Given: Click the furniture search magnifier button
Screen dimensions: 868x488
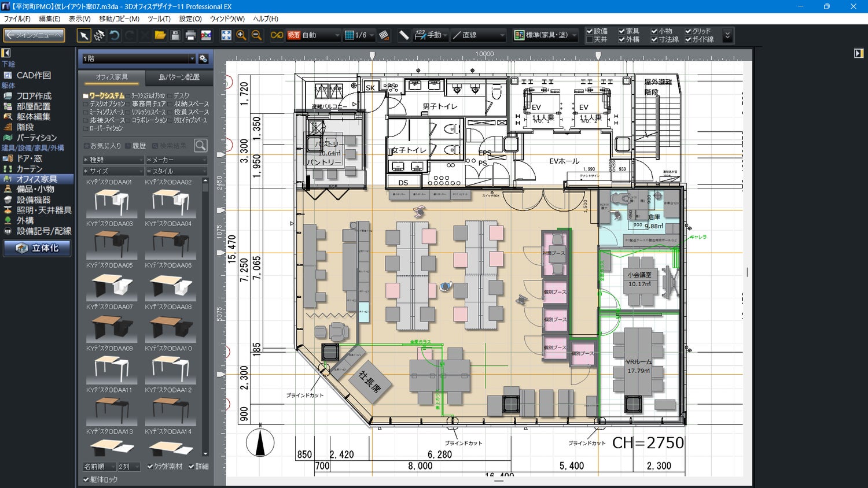Looking at the screenshot, I should pos(200,145).
